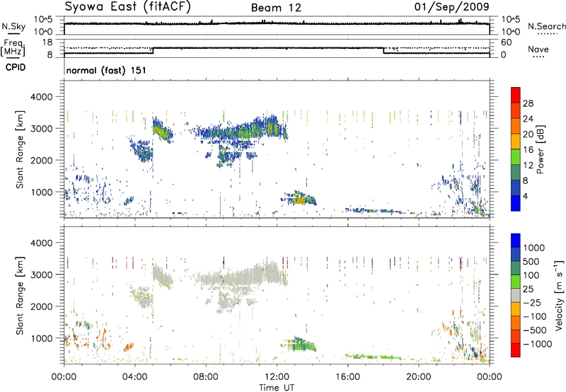Click the '12:00' time tick label

click(x=277, y=377)
